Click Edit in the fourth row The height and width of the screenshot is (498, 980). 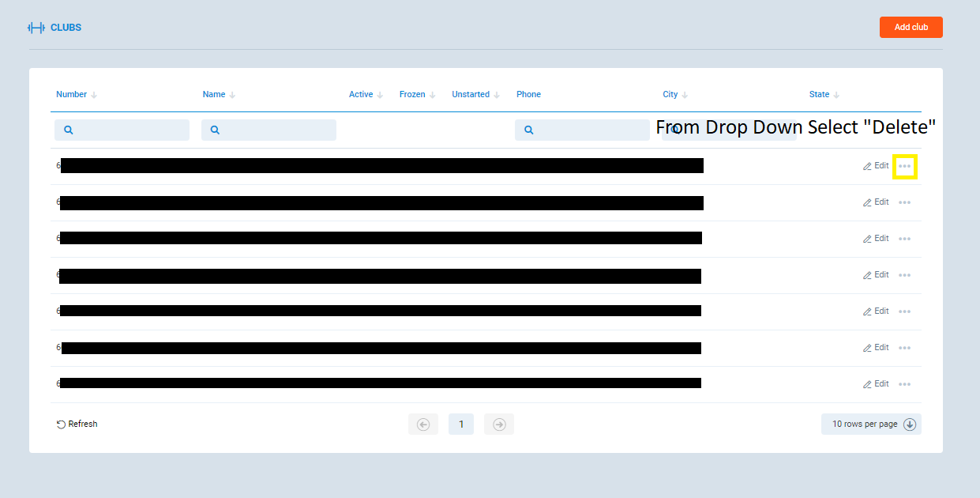click(876, 275)
